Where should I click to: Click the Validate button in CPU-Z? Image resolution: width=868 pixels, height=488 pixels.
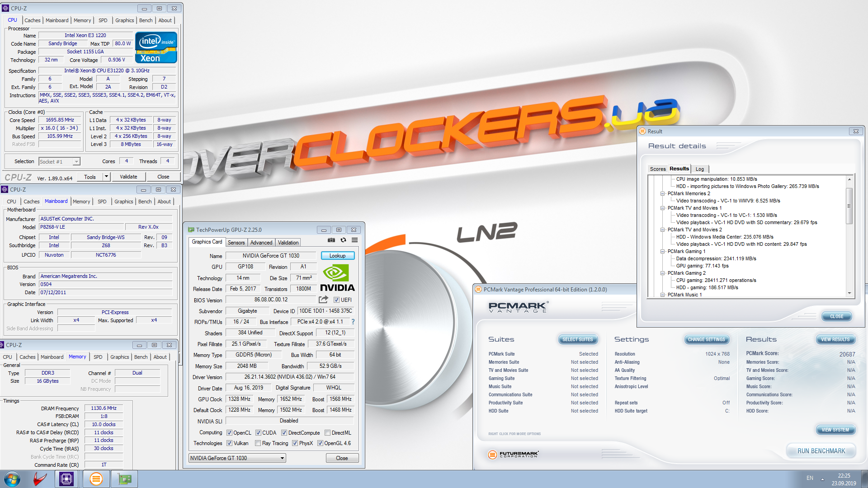(128, 177)
